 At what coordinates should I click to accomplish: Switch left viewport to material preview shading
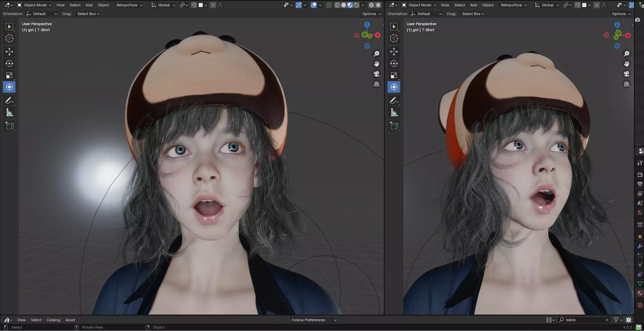[350, 5]
